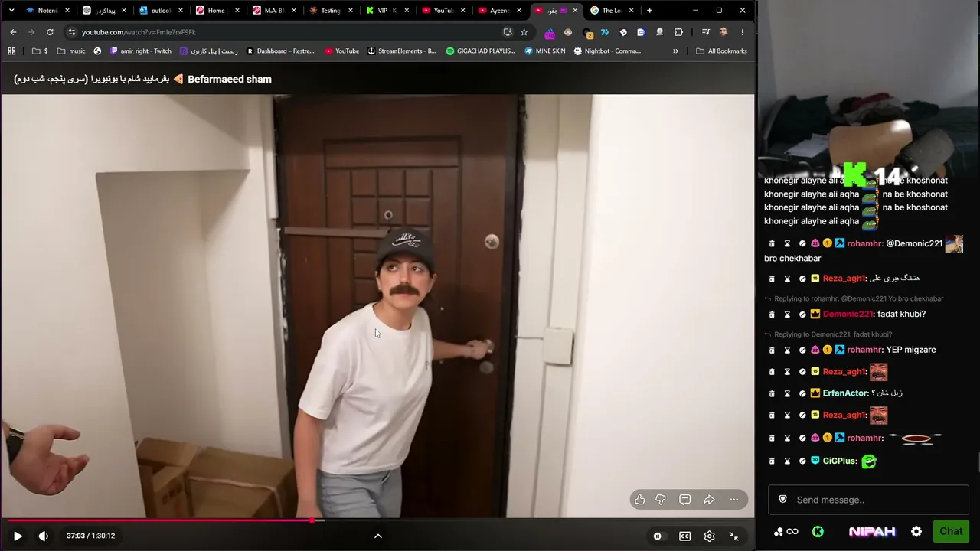The height and width of the screenshot is (551, 980).
Task: Open the 'music' bookmarks folder
Action: point(71,51)
